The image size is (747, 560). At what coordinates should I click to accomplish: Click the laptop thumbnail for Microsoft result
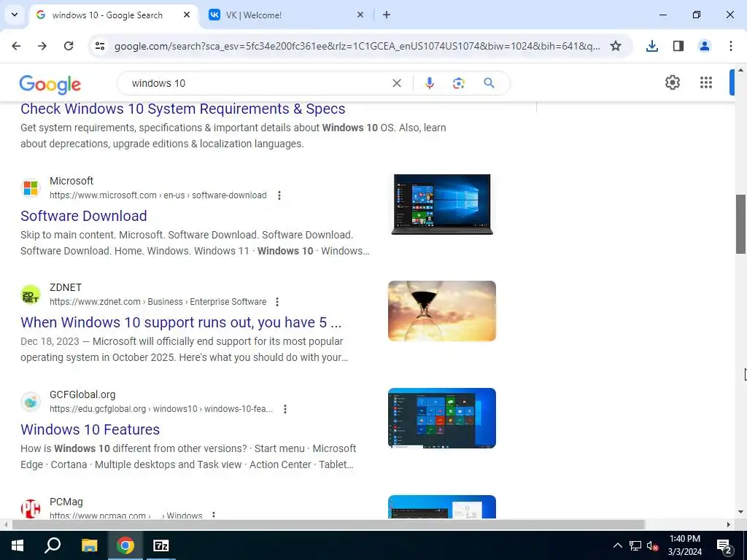pos(441,204)
